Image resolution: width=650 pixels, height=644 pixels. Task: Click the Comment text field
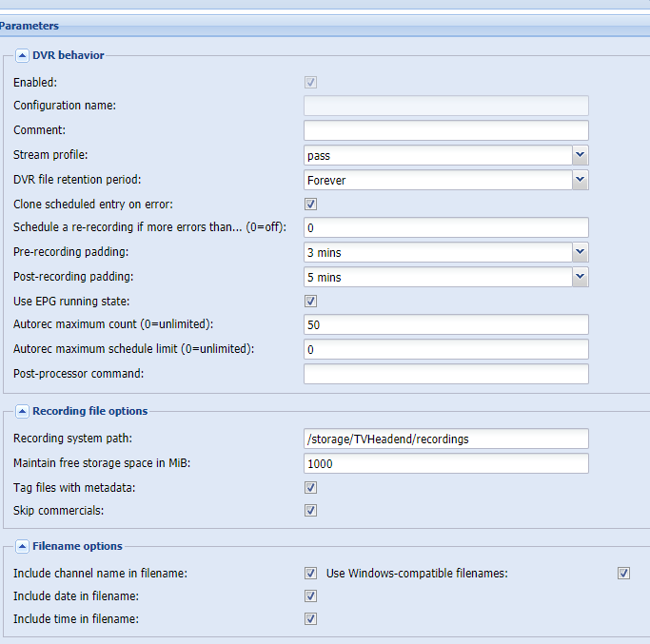pyautogui.click(x=445, y=130)
